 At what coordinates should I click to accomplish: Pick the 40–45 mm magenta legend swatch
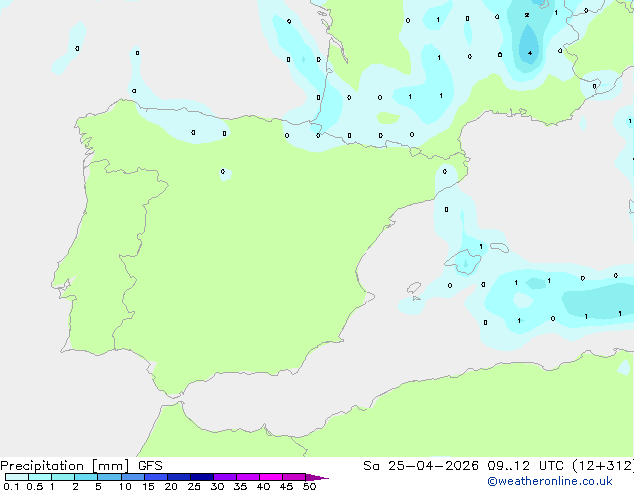pos(271,477)
